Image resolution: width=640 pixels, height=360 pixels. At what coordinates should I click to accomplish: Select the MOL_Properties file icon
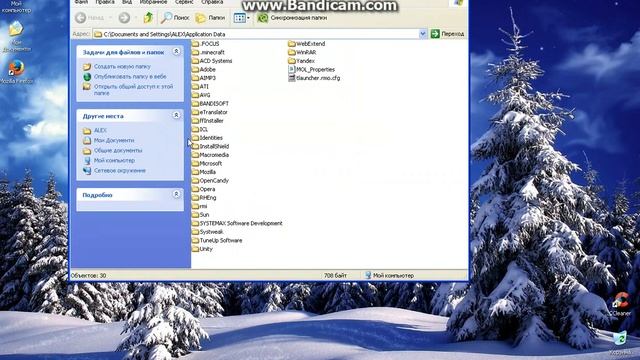coord(291,69)
